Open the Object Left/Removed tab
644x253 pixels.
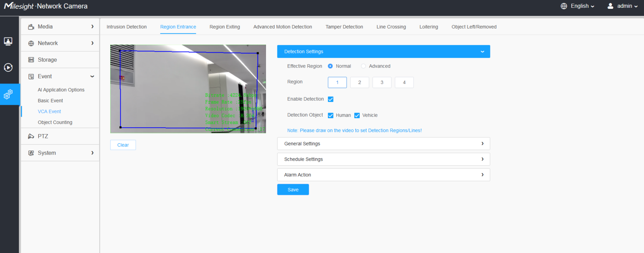pos(474,27)
